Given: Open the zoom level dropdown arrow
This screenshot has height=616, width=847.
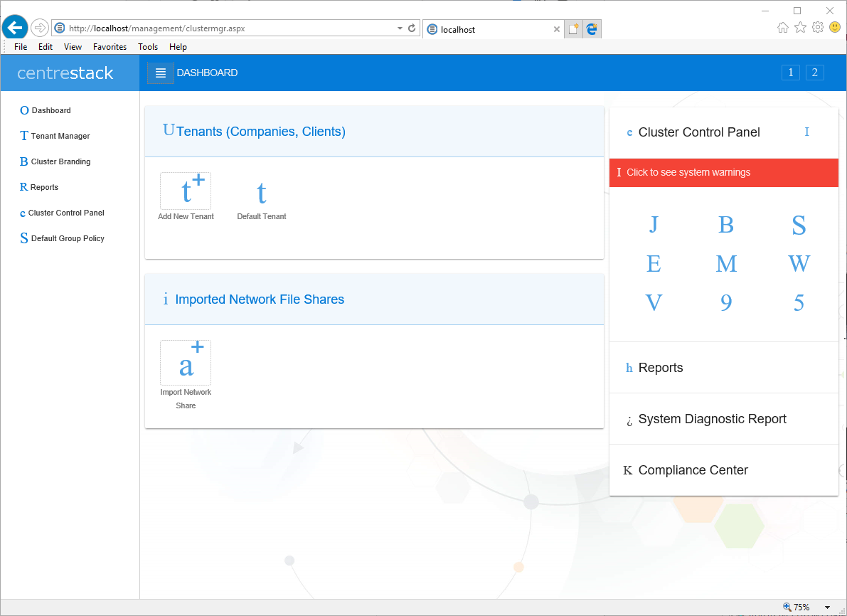Looking at the screenshot, I should click(x=828, y=608).
